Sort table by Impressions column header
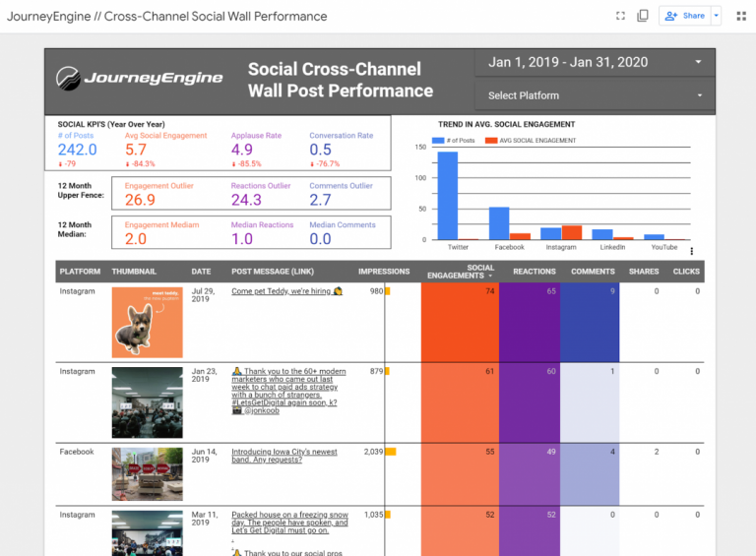The width and height of the screenshot is (756, 556). coord(384,271)
